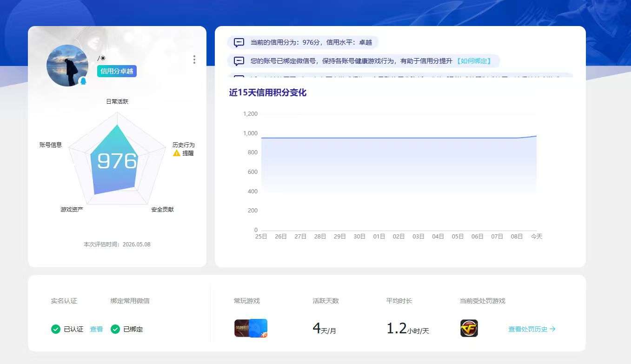This screenshot has height=364, width=631.
Task: Click the 今天 point on chart axis
Action: point(537,236)
